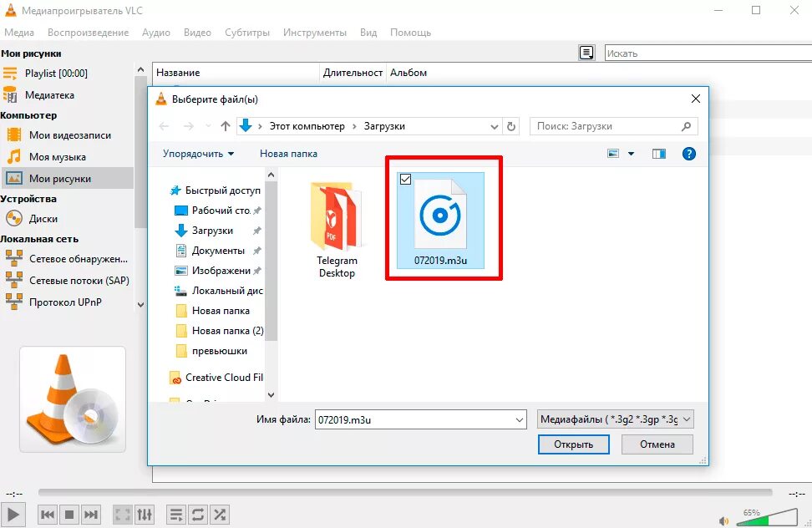Screen dimensions: 812x528
Task: Focus the Поиск: Загрузки search box
Action: click(614, 126)
